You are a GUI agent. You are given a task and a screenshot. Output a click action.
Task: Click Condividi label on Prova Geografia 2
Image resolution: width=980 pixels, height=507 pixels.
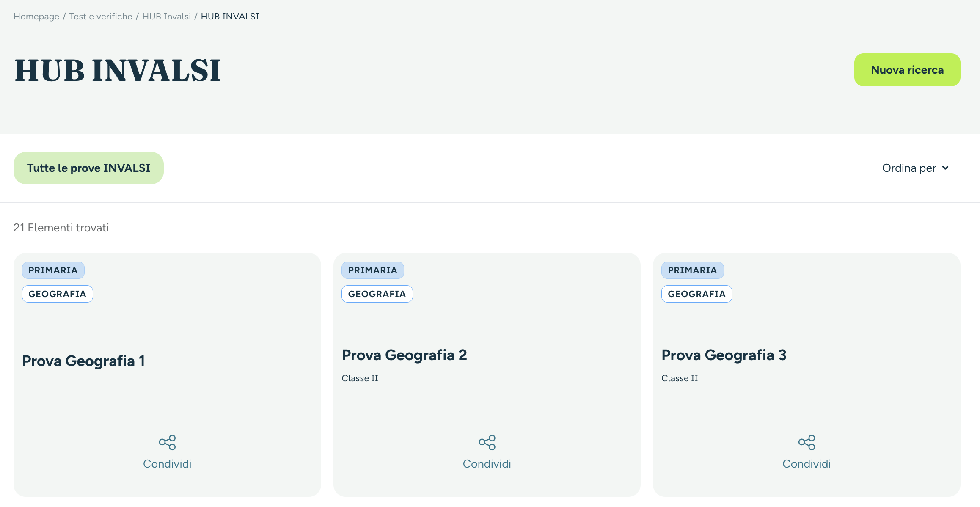(487, 464)
